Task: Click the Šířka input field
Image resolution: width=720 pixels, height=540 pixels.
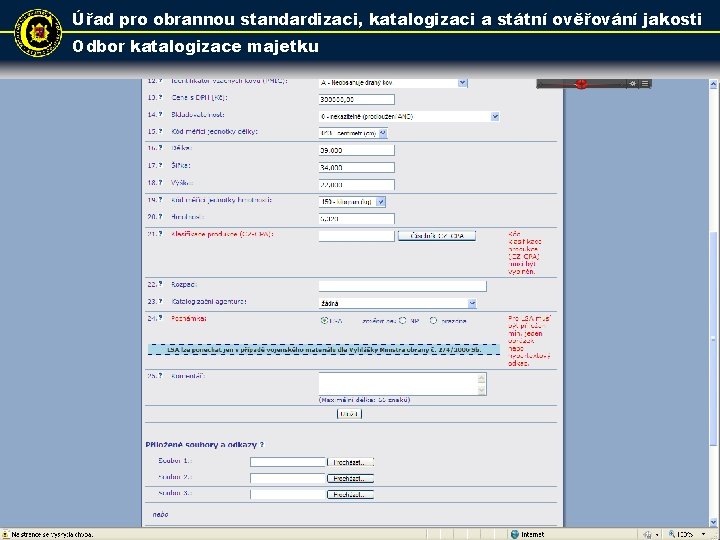Action: coord(357,168)
